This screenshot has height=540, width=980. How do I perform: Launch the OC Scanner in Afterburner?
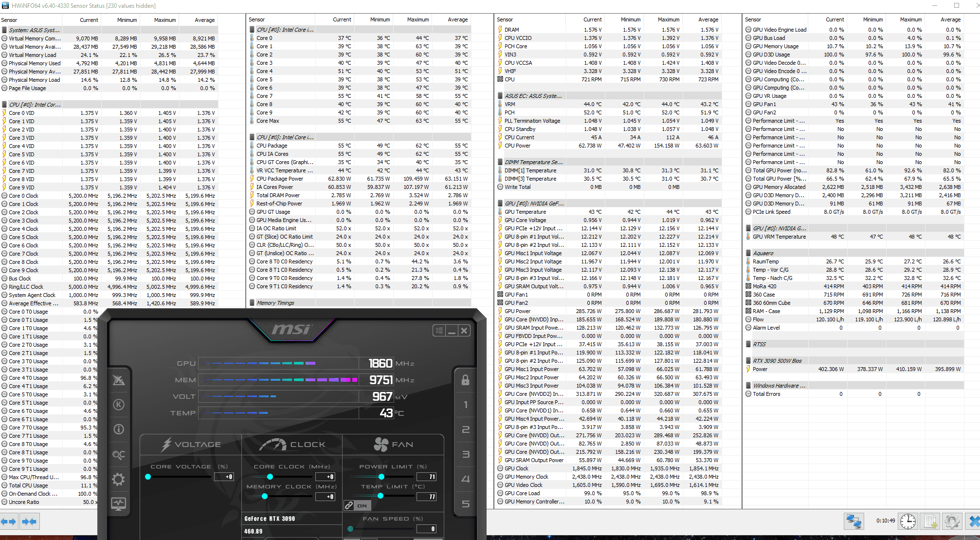[119, 454]
